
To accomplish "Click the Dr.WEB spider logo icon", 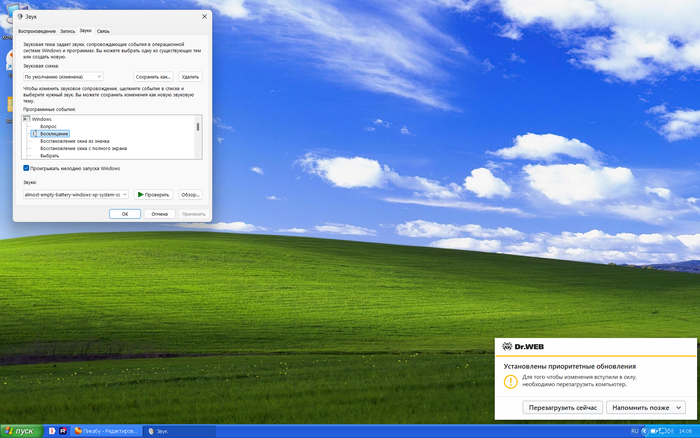I will coord(507,349).
